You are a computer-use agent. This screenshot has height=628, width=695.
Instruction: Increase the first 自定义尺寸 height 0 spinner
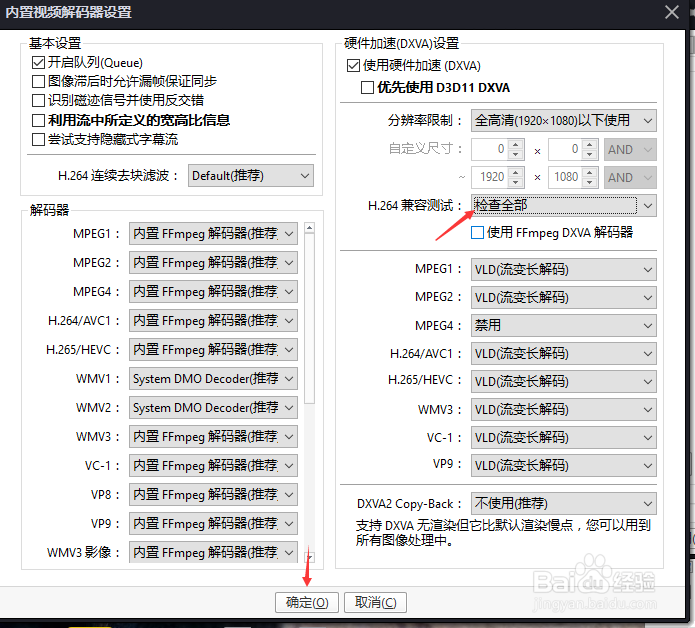(590, 144)
